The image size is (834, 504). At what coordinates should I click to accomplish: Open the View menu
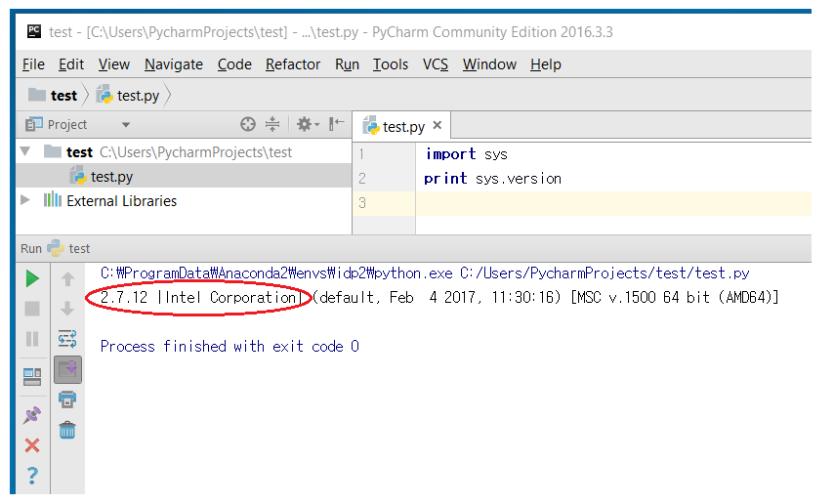[114, 64]
